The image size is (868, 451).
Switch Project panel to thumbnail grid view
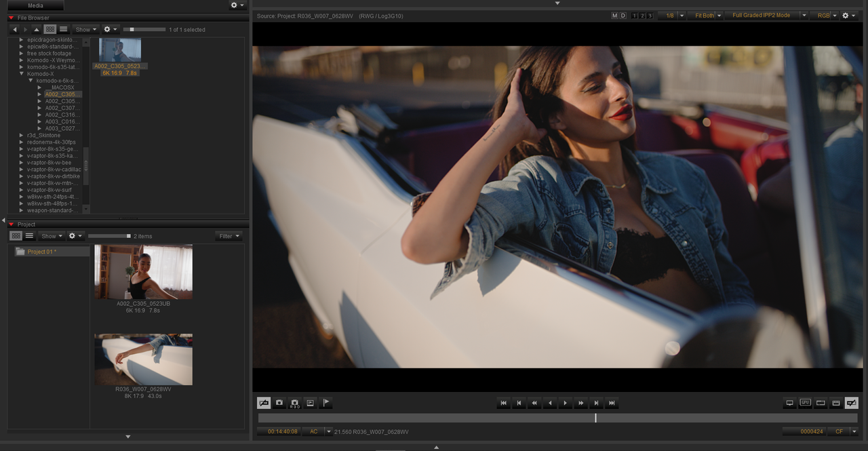click(x=16, y=236)
